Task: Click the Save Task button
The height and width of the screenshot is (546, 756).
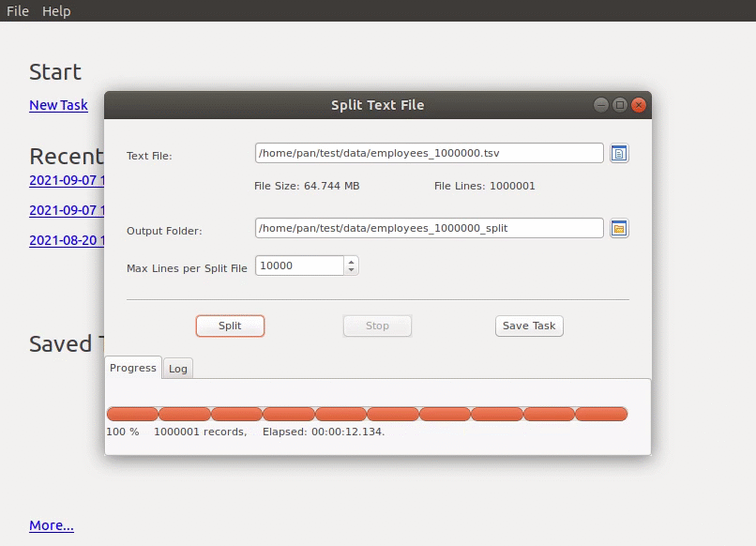Action: pos(529,326)
